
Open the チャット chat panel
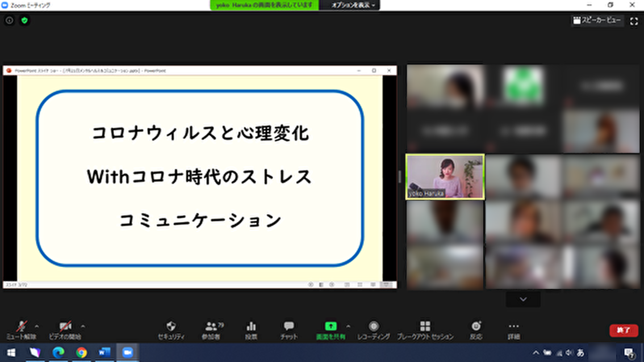click(x=289, y=330)
